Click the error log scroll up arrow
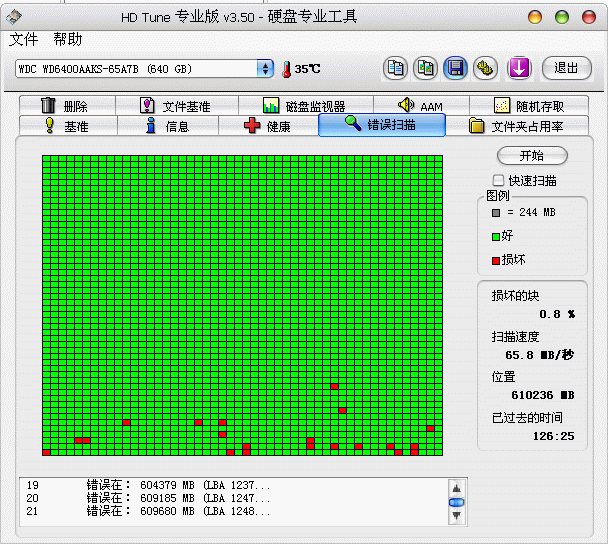Image resolution: width=608 pixels, height=544 pixels. 457,488
